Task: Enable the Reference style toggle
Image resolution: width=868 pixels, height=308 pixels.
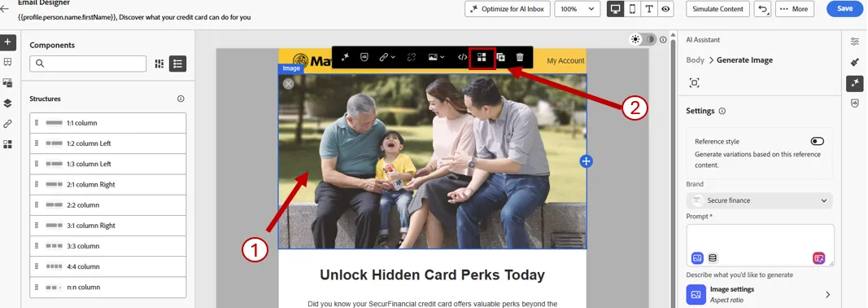Action: click(817, 142)
